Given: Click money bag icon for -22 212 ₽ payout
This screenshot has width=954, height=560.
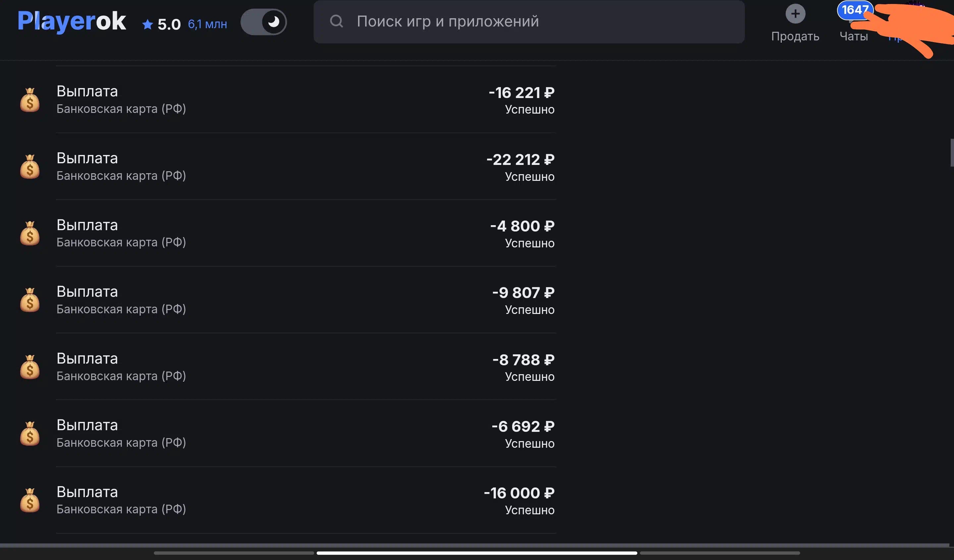Looking at the screenshot, I should (x=30, y=167).
